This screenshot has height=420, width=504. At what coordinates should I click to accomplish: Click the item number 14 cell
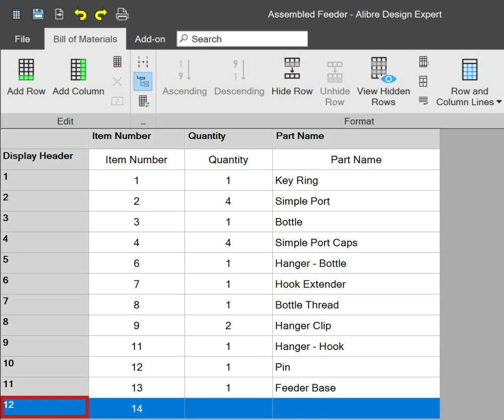pos(137,408)
